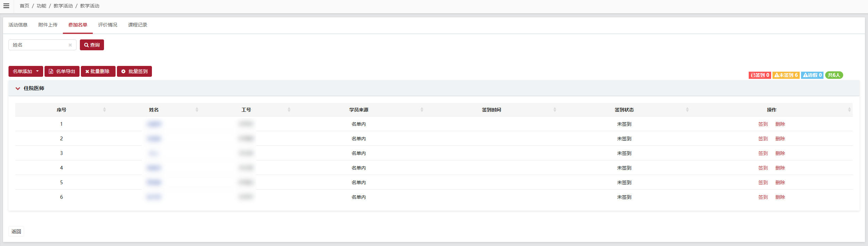Click the 共6人 badge
868x246 pixels.
coord(834,75)
